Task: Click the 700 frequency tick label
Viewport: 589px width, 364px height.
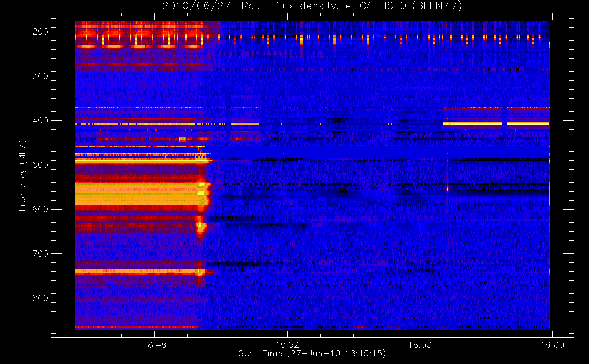Action: [40, 254]
